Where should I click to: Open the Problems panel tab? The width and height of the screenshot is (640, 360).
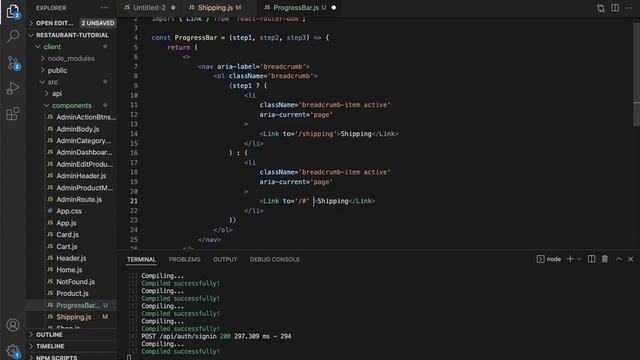184,260
